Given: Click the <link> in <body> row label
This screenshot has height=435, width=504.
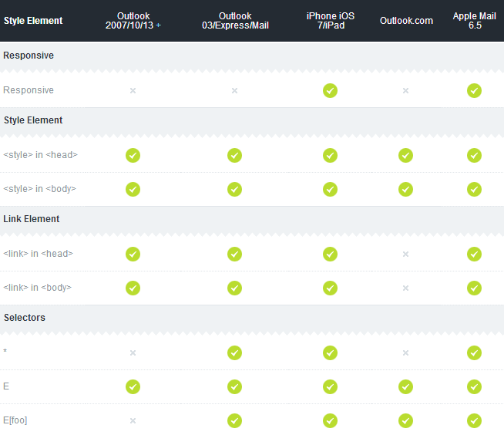Looking at the screenshot, I should click(37, 288).
